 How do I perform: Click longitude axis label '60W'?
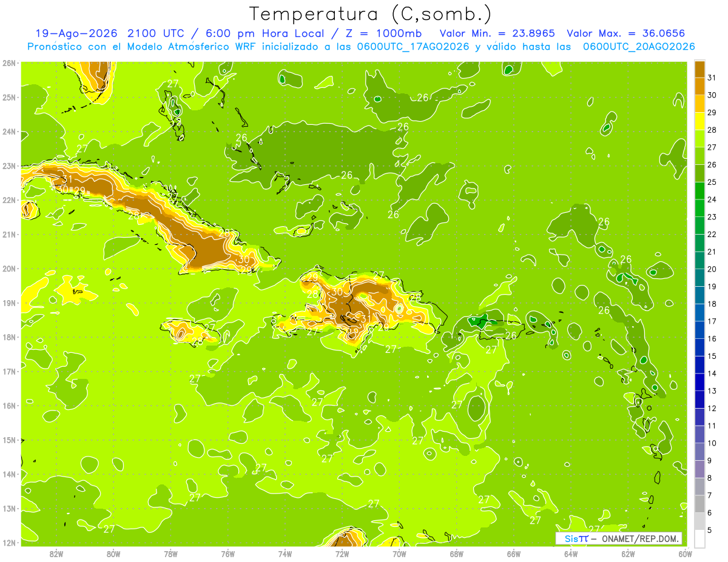click(x=686, y=554)
